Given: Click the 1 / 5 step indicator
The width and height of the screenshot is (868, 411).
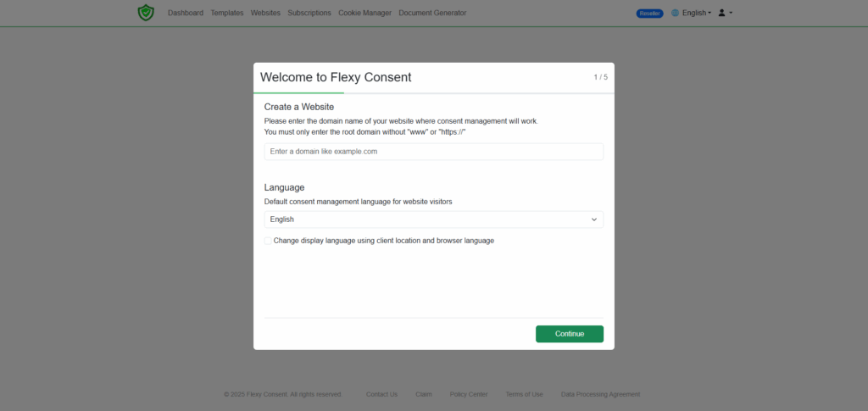Looking at the screenshot, I should tap(601, 77).
